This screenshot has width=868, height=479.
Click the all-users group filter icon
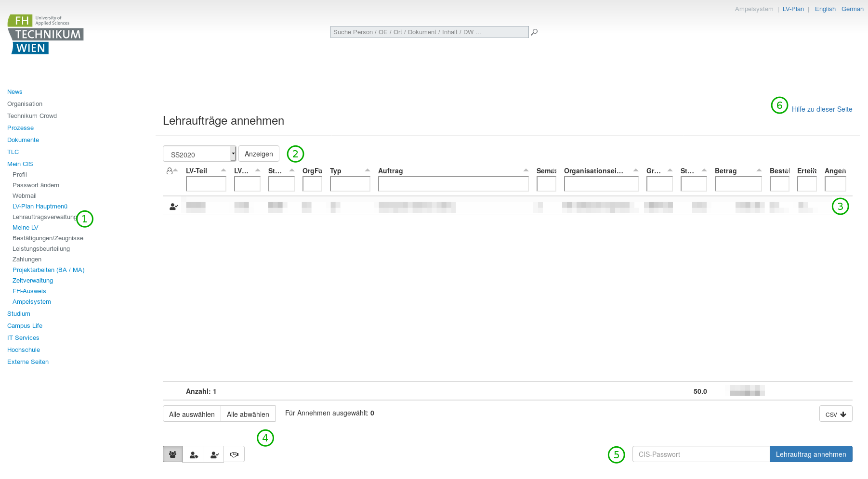[x=172, y=454]
